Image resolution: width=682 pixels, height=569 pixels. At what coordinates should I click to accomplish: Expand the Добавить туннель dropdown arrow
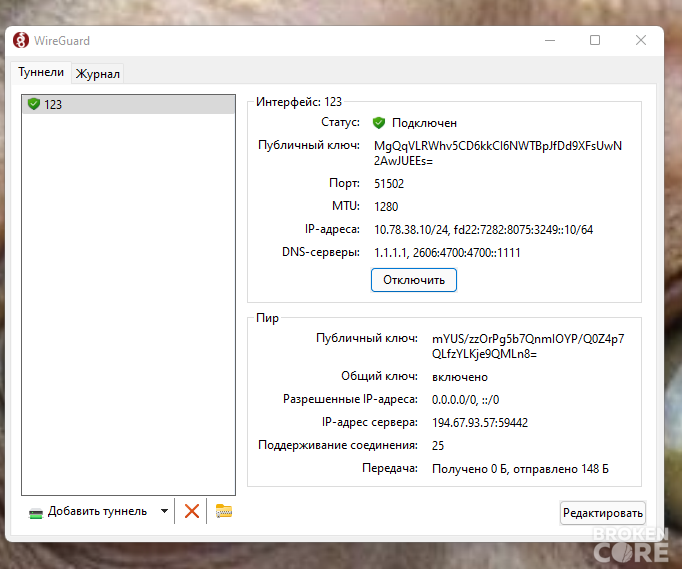pos(164,511)
